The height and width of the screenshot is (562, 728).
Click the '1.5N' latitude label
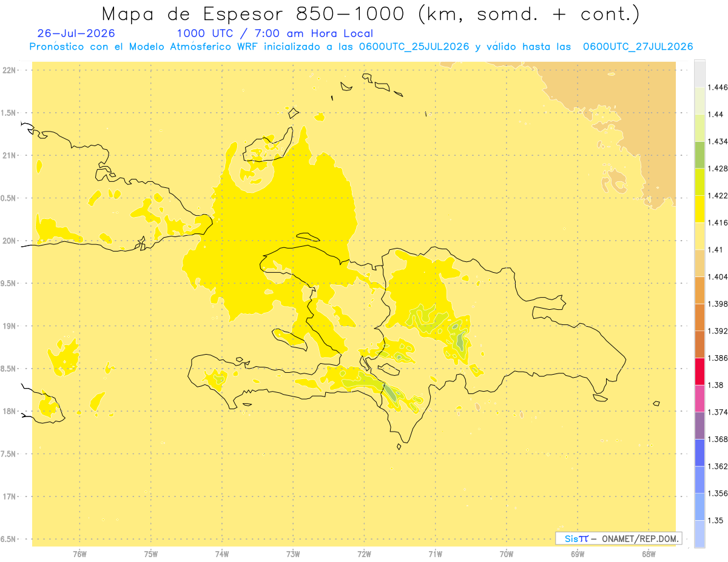point(9,113)
